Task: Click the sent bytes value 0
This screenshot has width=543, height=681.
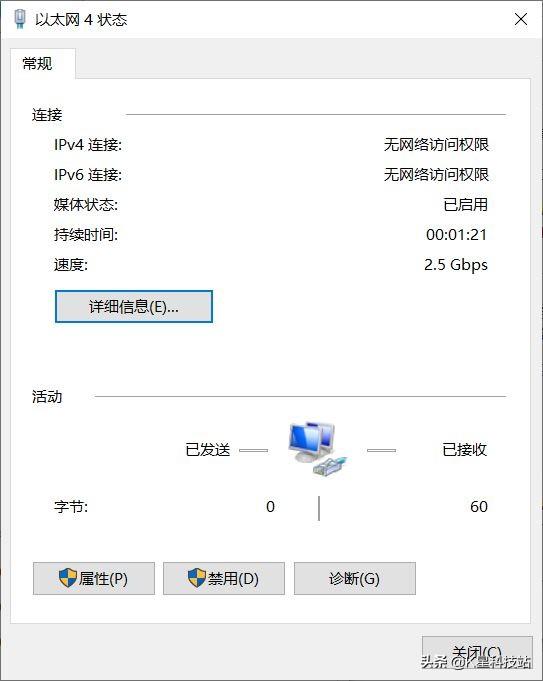Action: coord(270,506)
